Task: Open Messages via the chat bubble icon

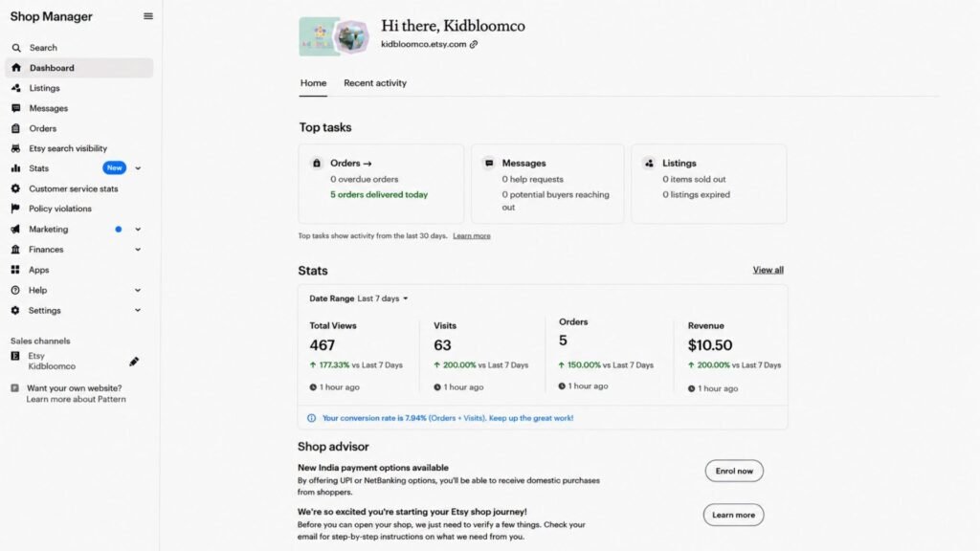Action: pos(16,108)
